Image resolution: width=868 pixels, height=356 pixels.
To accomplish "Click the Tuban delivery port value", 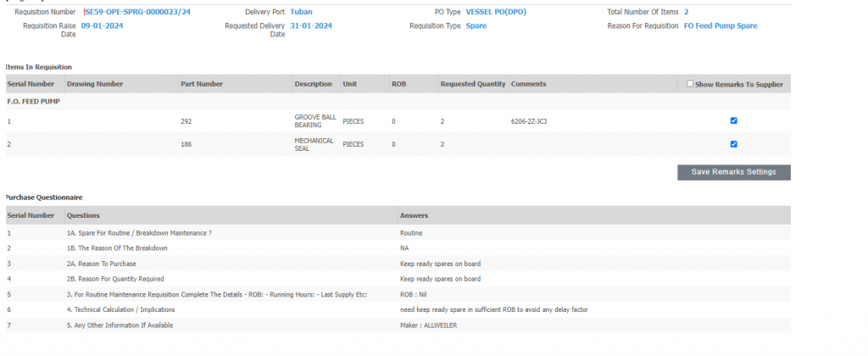I will click(x=301, y=12).
